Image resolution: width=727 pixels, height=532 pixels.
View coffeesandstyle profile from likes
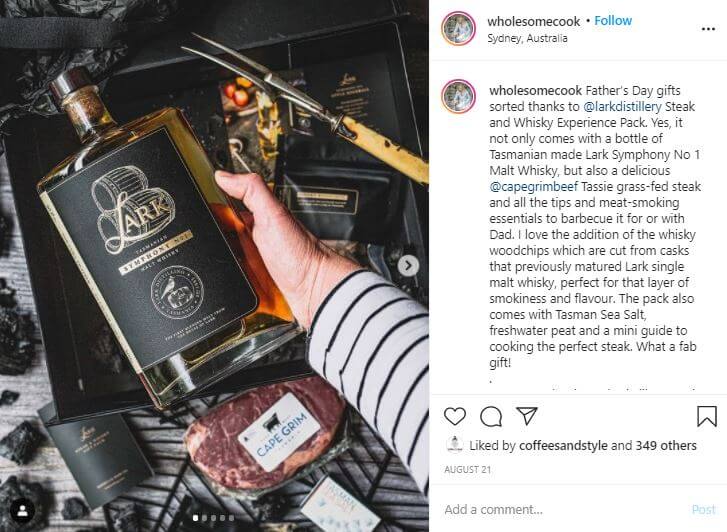[x=563, y=446]
